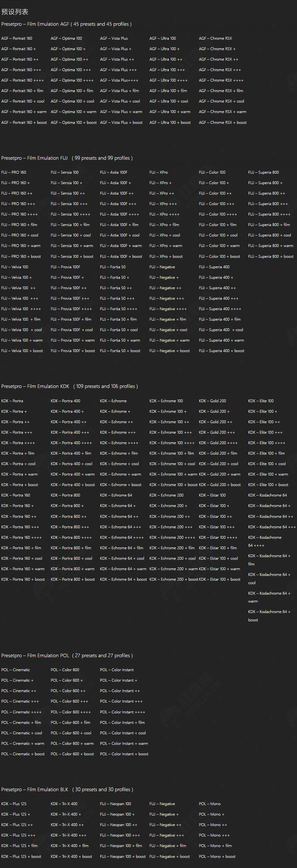Select 'KDK – Echrome 64 + film' preset
The width and height of the screenshot is (297, 868).
click(x=122, y=548)
